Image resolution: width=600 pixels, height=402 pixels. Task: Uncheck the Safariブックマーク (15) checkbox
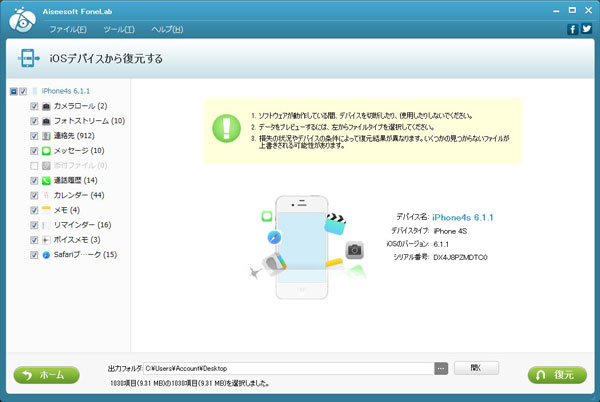[x=34, y=255]
